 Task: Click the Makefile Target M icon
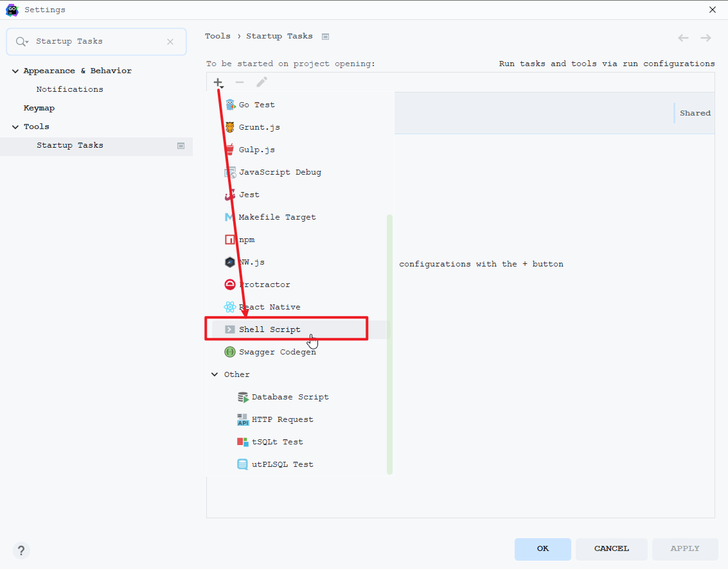click(229, 216)
